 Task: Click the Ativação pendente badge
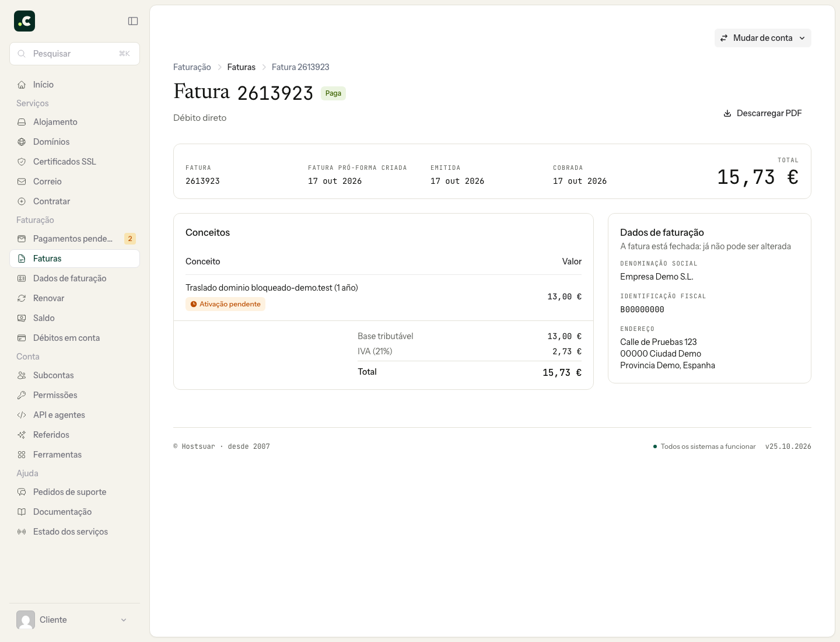(225, 304)
